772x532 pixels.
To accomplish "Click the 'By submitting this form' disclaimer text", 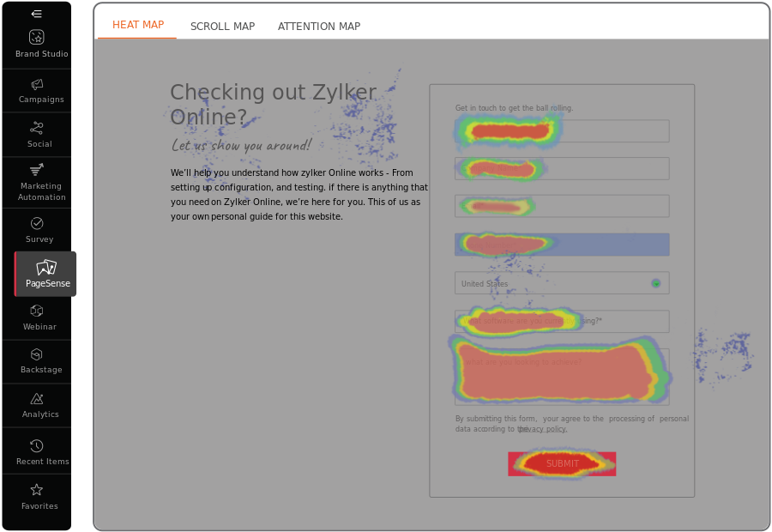I will pyautogui.click(x=571, y=424).
